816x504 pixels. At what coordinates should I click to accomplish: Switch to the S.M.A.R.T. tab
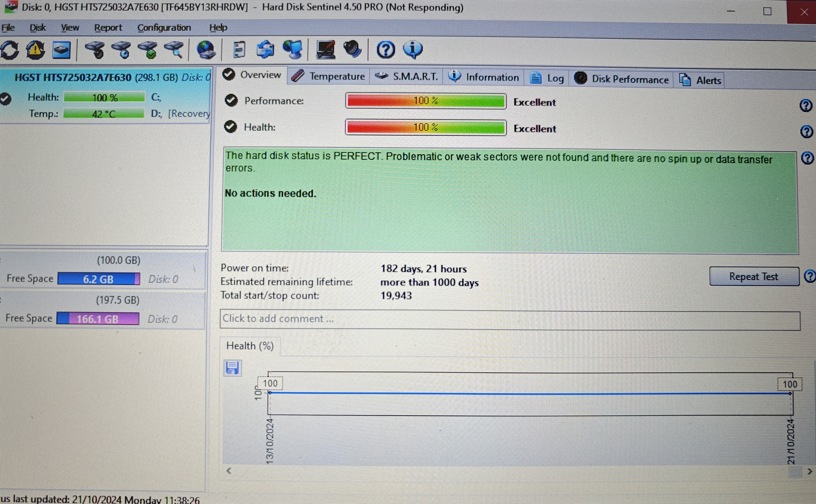407,77
